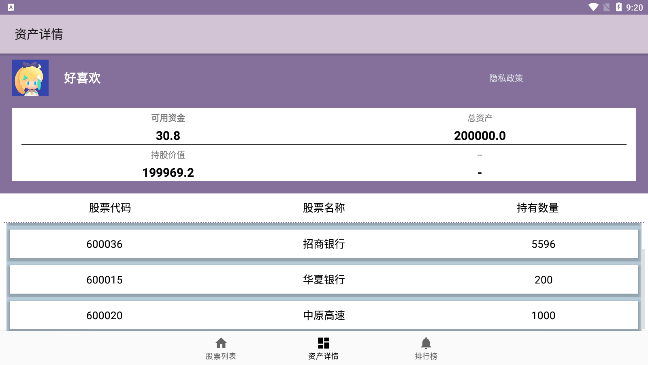The height and width of the screenshot is (365, 648).
Task: Select available funds value 30.8
Action: (x=168, y=136)
